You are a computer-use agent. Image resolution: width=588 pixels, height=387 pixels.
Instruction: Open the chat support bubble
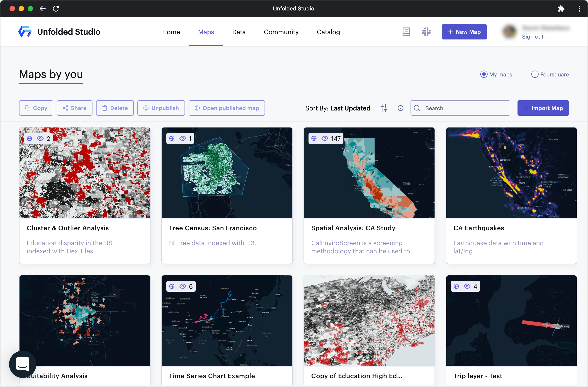(x=22, y=364)
